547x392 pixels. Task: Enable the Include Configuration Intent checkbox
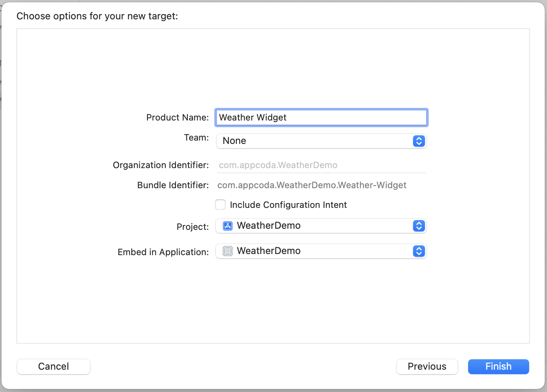[x=220, y=205]
